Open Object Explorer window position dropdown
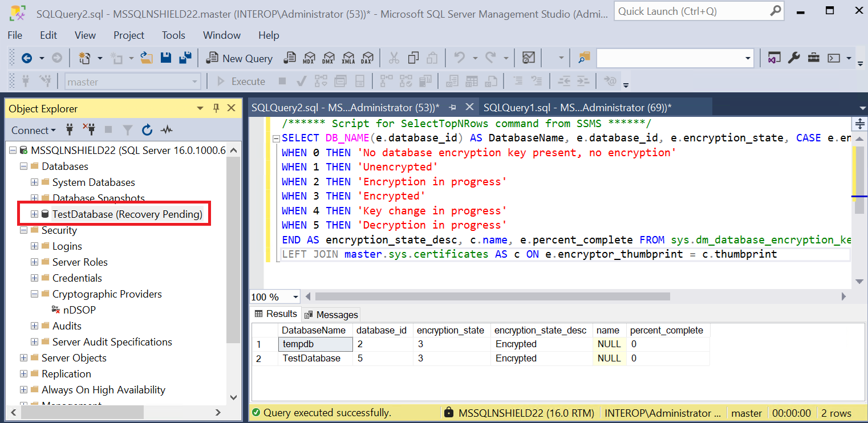This screenshot has width=868, height=423. (x=200, y=108)
